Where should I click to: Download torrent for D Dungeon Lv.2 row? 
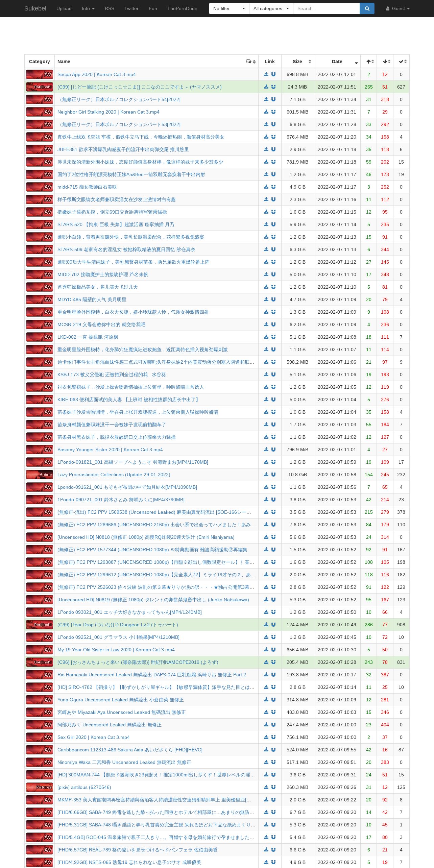(266, 625)
